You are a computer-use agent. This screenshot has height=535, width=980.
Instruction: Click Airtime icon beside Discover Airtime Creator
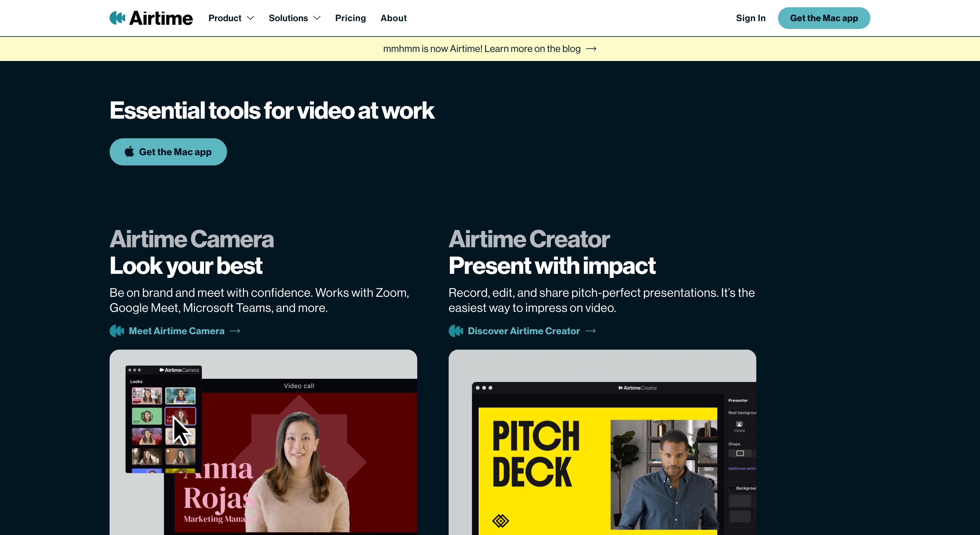[x=456, y=331]
